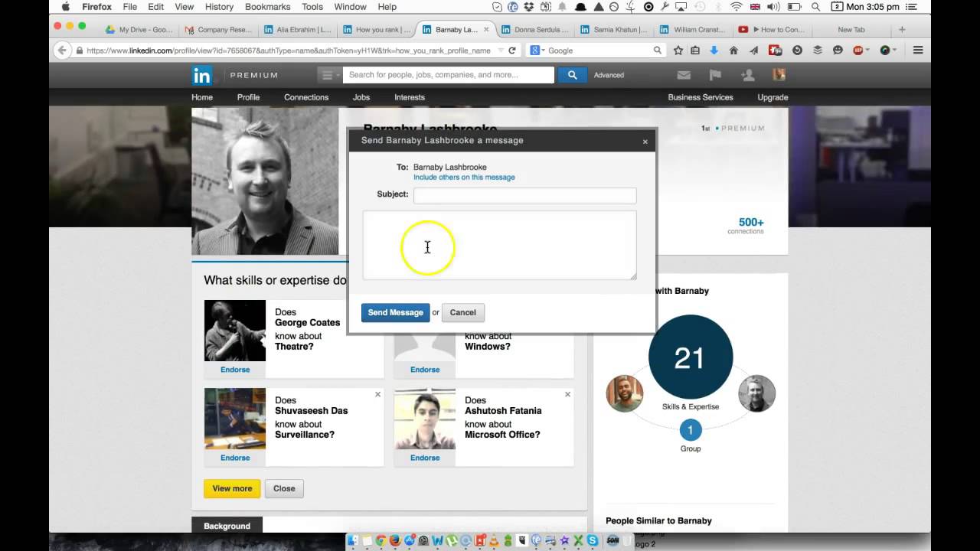This screenshot has height=551, width=980.
Task: Go back with Firefox back arrow
Action: (63, 51)
